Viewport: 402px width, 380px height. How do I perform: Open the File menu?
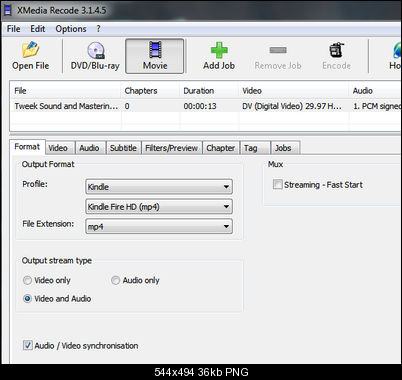coord(13,29)
